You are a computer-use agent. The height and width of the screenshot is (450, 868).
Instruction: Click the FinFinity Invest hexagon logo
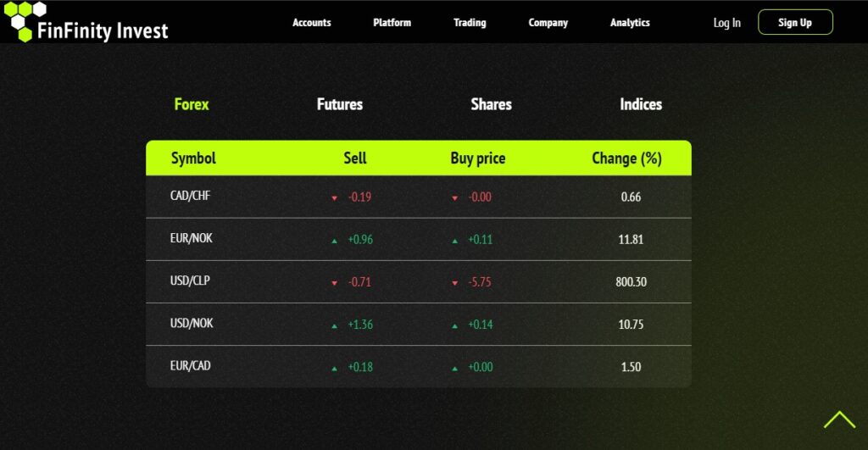tap(25, 21)
